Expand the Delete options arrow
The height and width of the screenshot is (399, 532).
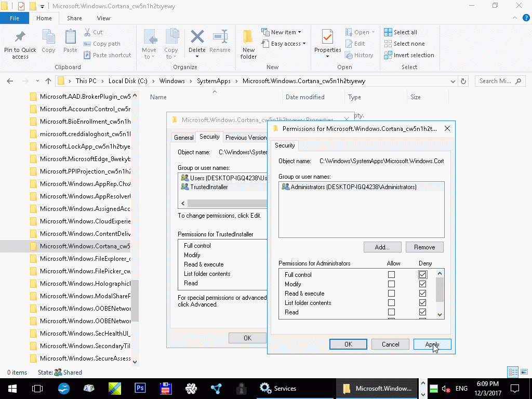pyautogui.click(x=197, y=57)
